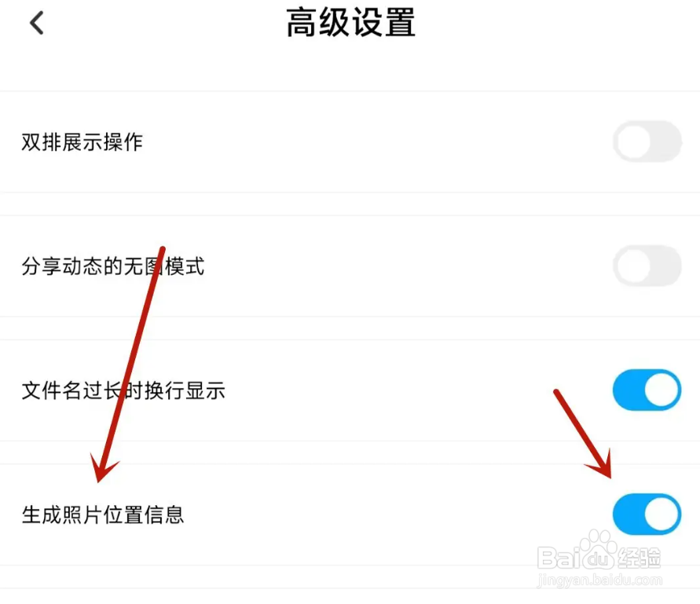
Task: Enable the 双排展示操作 switch
Action: point(647,142)
